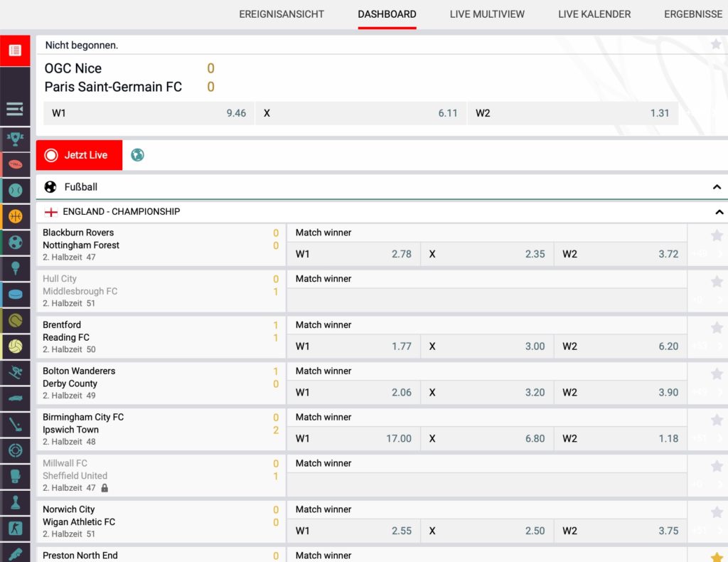The height and width of the screenshot is (562, 728).
Task: Open the Live Multiview tab
Action: (x=487, y=14)
